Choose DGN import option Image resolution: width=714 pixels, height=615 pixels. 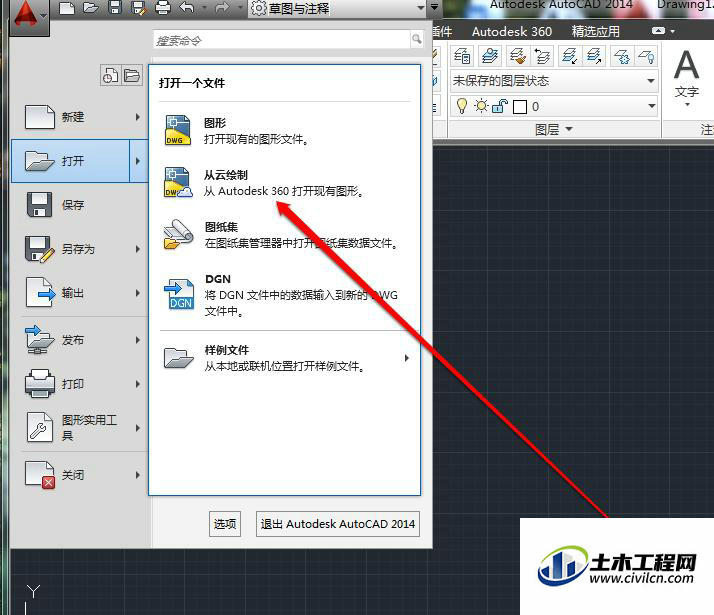[284, 295]
